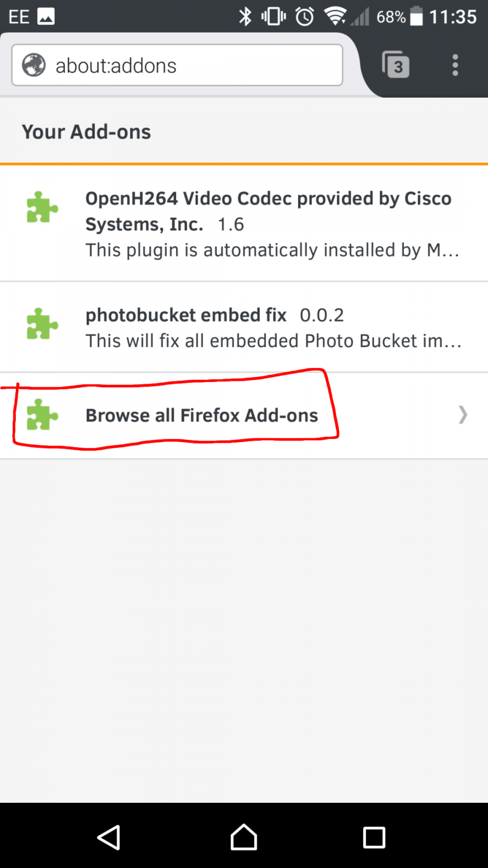
Task: Tap the Android recent apps square button
Action: (x=374, y=837)
